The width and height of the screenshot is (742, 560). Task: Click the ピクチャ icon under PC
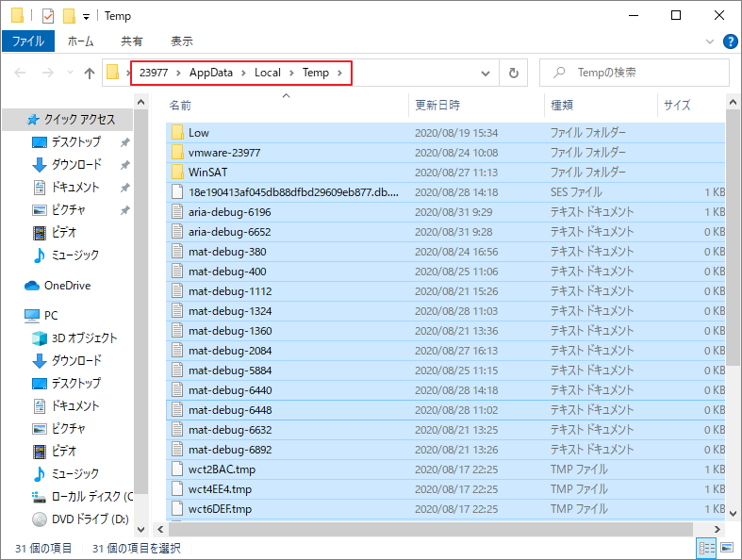click(x=40, y=429)
